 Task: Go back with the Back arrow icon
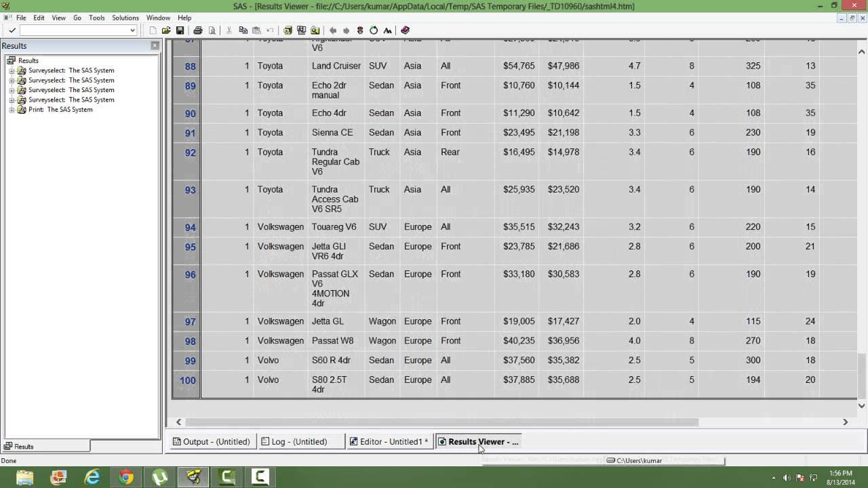[333, 30]
